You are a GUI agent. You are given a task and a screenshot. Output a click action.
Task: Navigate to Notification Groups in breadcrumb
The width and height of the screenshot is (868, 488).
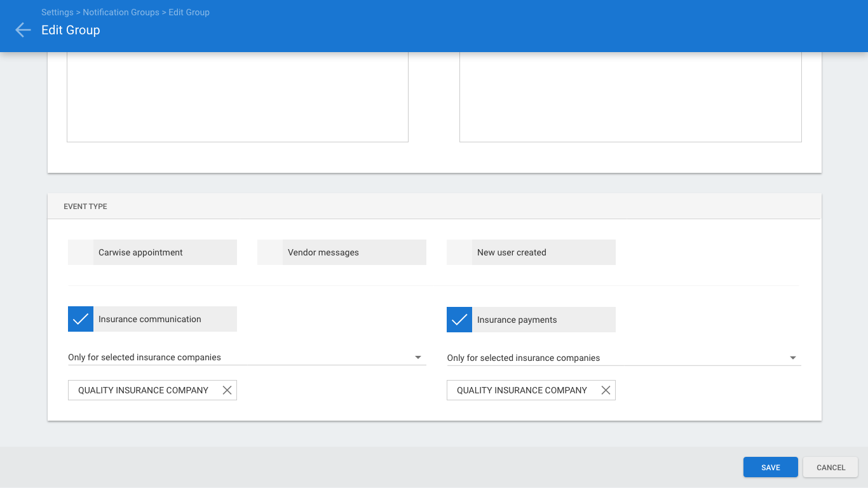coord(121,12)
